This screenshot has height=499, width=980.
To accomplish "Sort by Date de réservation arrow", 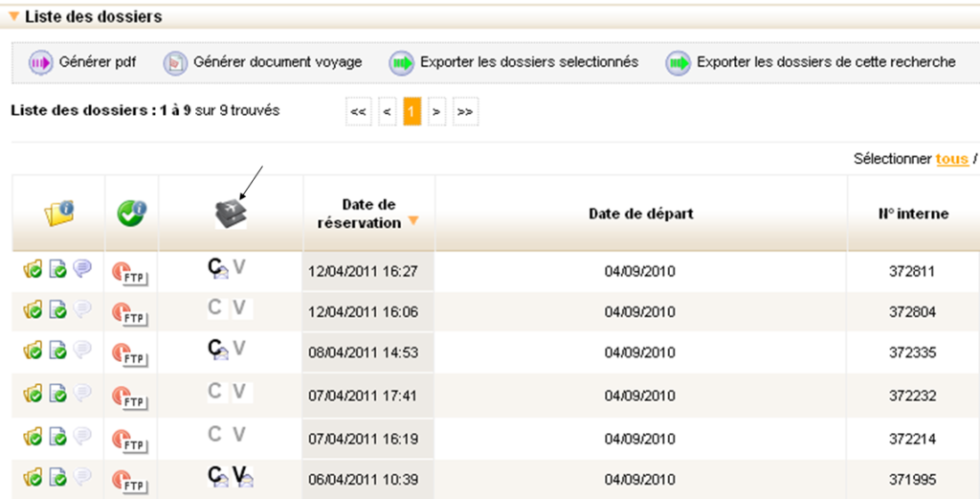I will pos(413,221).
